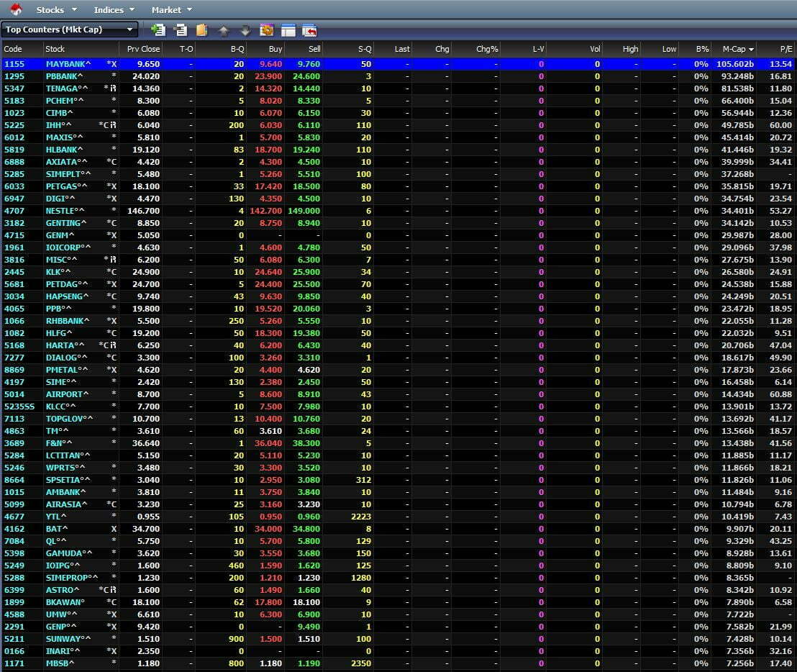
Task: Open the Market menu
Action: point(171,10)
